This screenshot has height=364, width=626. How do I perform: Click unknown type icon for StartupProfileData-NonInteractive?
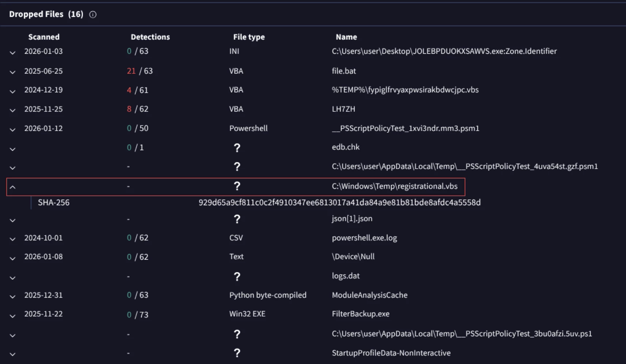237,353
